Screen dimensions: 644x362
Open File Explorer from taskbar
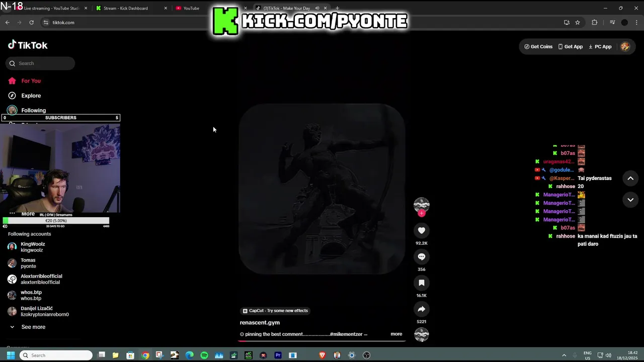[x=115, y=355]
